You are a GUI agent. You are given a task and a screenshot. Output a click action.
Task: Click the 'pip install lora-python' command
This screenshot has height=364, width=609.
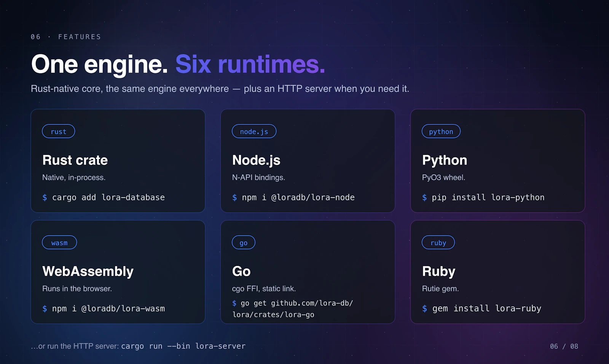tap(488, 197)
